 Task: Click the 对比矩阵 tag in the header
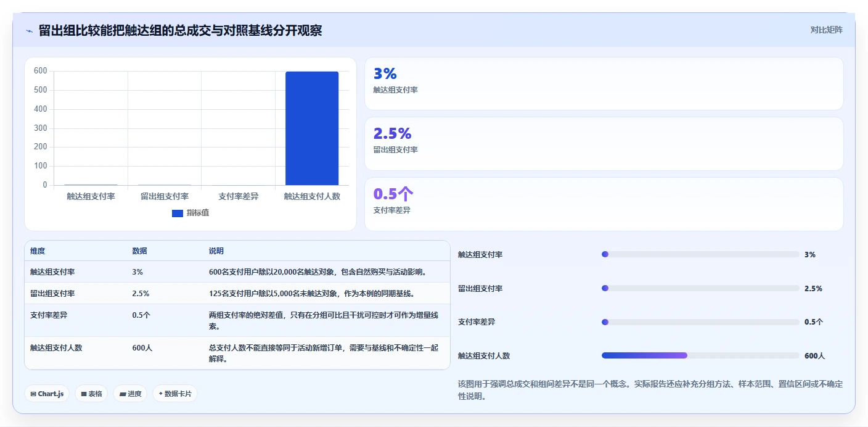pos(826,30)
